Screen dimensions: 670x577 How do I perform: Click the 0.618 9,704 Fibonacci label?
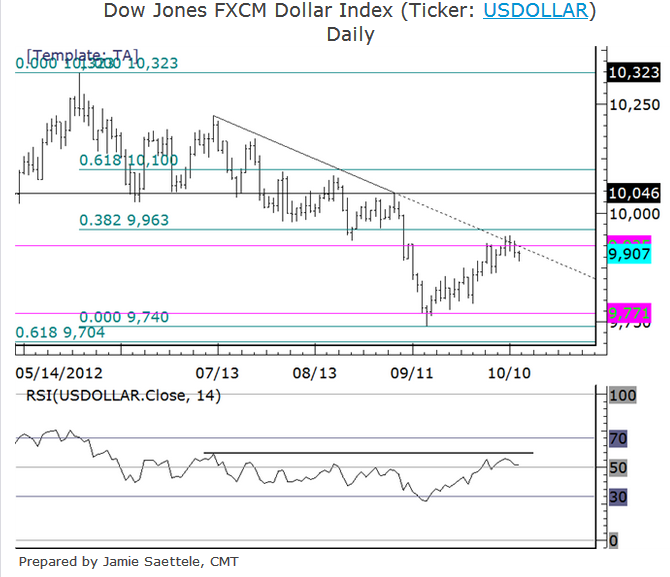[60, 333]
